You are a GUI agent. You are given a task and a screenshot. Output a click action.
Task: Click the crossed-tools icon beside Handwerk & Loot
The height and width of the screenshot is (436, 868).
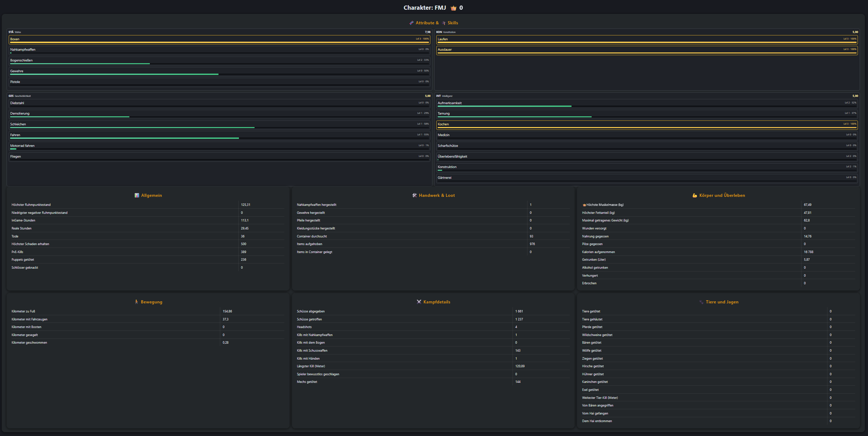(x=414, y=195)
